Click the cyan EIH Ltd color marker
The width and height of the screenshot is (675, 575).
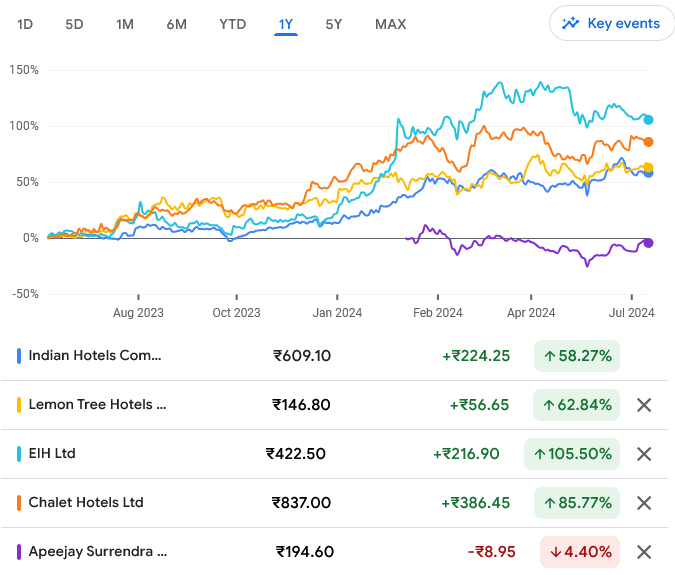coord(19,454)
